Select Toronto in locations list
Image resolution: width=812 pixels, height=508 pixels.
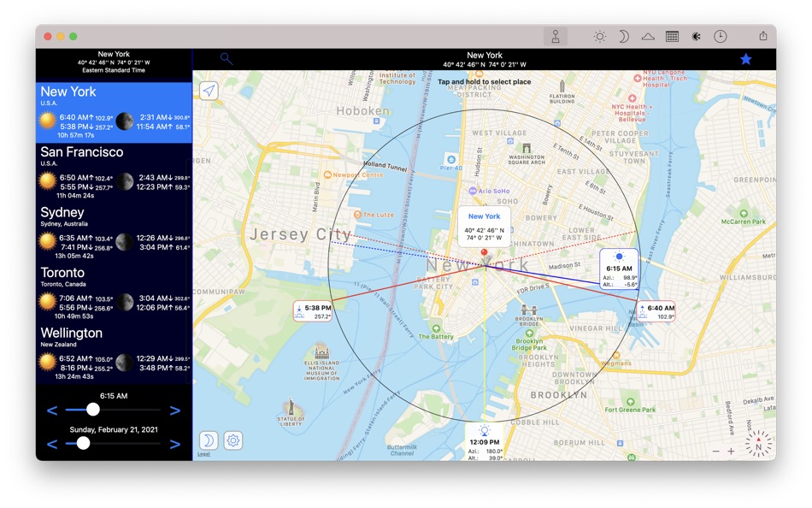tap(114, 293)
